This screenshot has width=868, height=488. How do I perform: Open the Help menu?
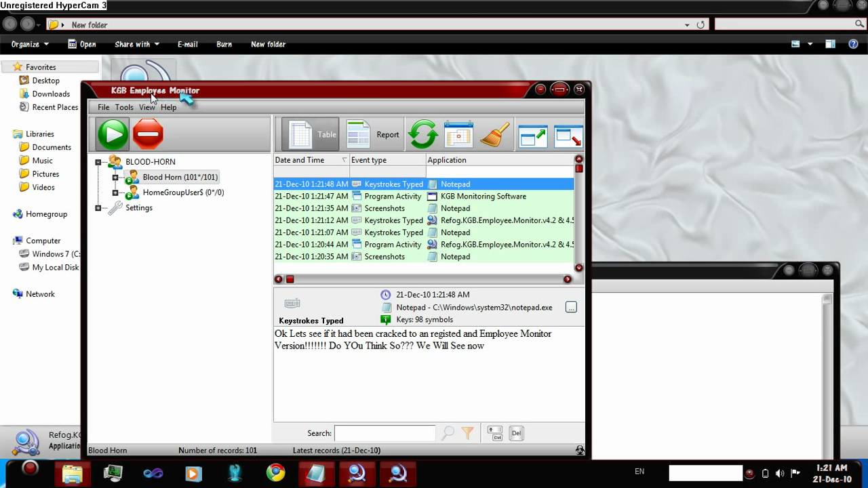point(169,107)
